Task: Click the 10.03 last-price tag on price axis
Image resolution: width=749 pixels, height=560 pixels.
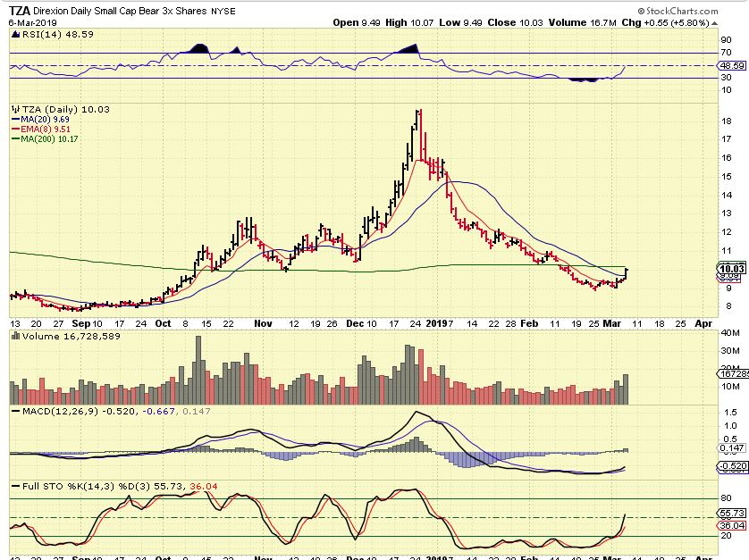Action: click(732, 269)
